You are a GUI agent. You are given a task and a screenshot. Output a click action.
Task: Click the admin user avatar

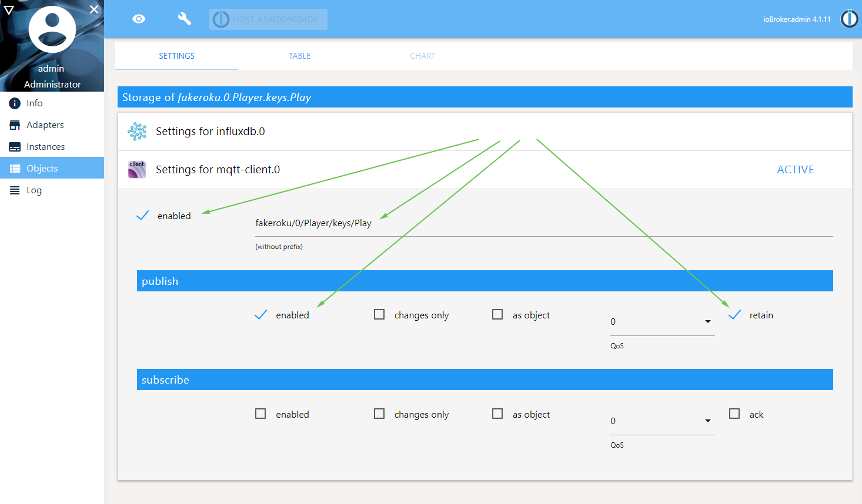click(x=52, y=29)
